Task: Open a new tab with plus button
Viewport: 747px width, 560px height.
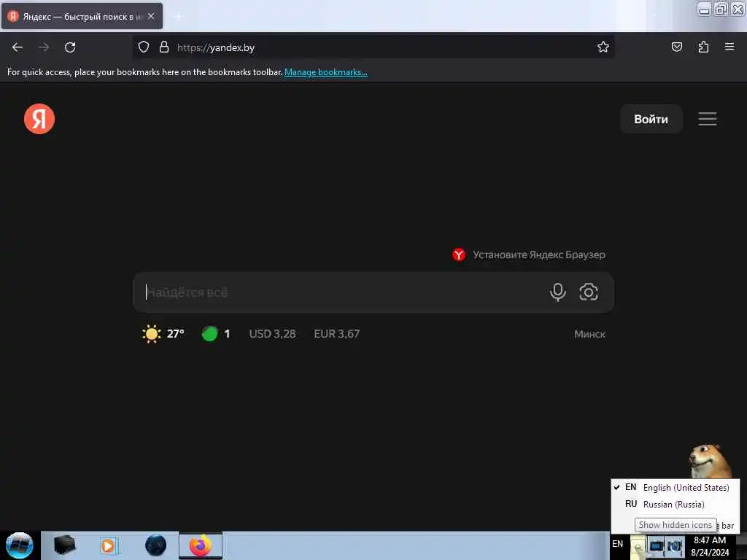Action: 178,17
